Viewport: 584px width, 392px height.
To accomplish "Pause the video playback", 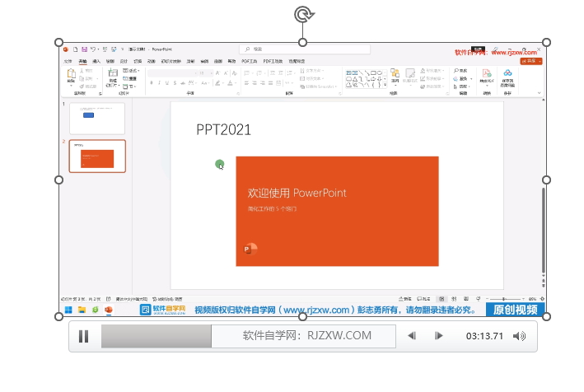I will click(84, 336).
